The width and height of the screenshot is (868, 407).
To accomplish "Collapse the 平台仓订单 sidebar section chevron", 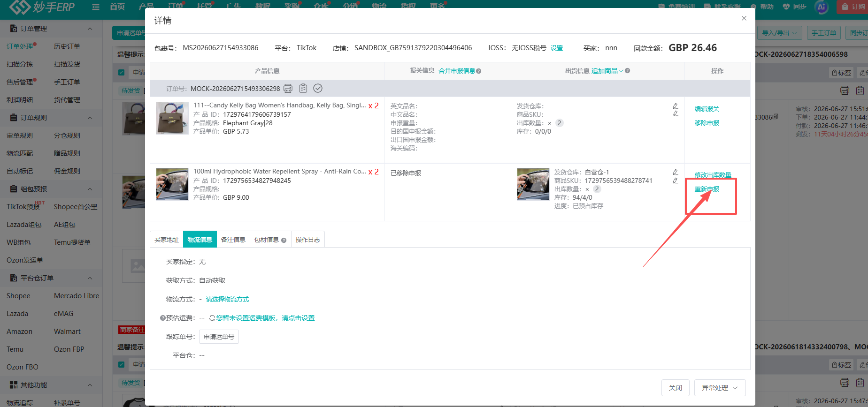I will [90, 278].
